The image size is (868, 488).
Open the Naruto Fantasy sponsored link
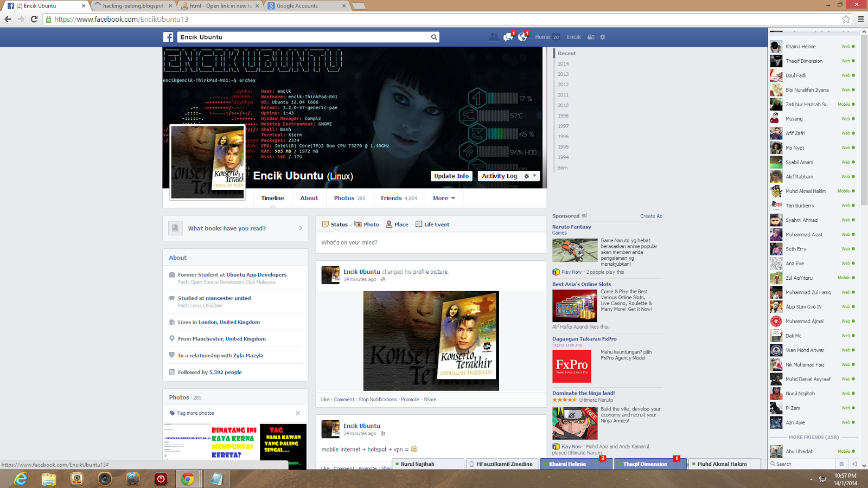572,227
